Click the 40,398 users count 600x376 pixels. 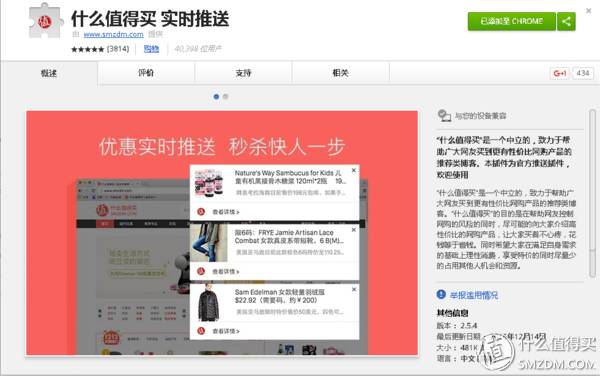pos(198,49)
